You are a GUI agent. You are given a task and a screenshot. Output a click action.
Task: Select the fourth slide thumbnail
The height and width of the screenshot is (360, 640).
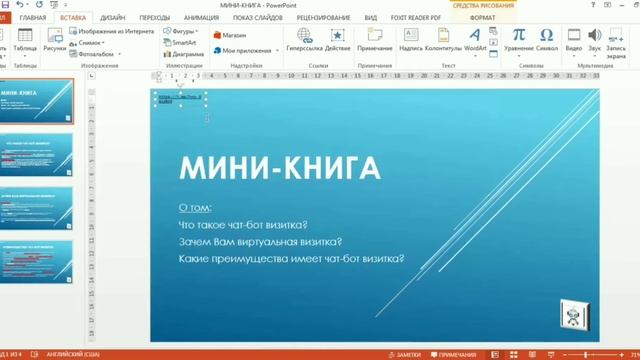point(36,262)
